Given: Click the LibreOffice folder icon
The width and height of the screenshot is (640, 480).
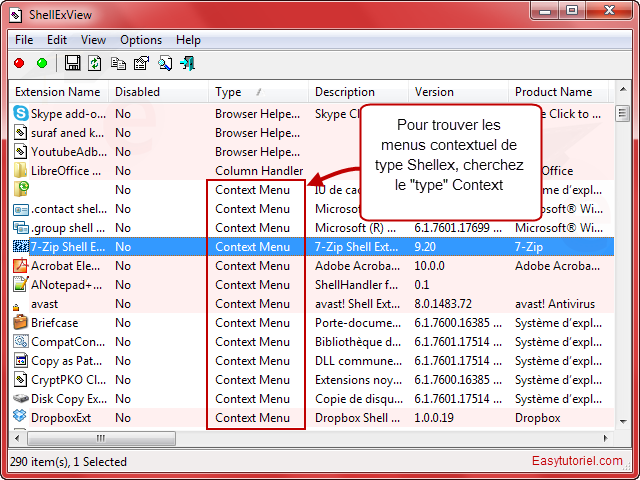Looking at the screenshot, I should pos(20,170).
